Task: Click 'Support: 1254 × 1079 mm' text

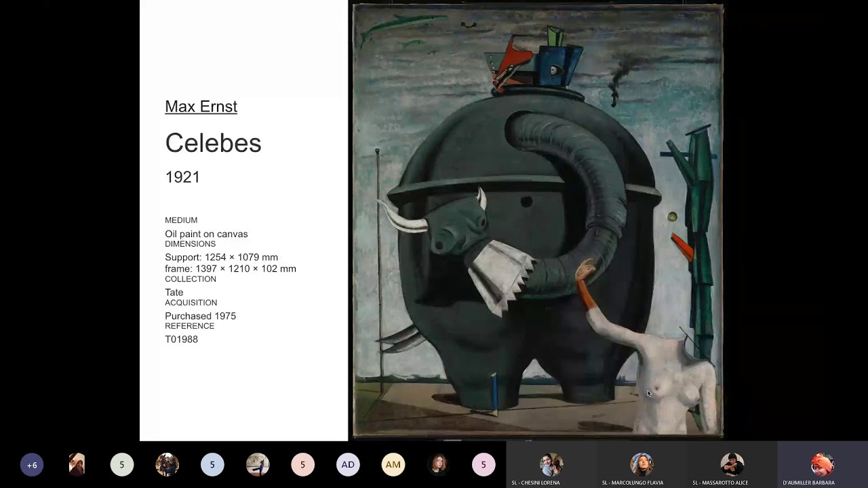Action: coord(221,258)
